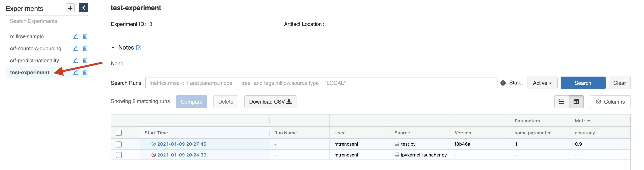Collapse the Experiments sidebar with chevron
Screen dimensions: 644x170
click(84, 8)
